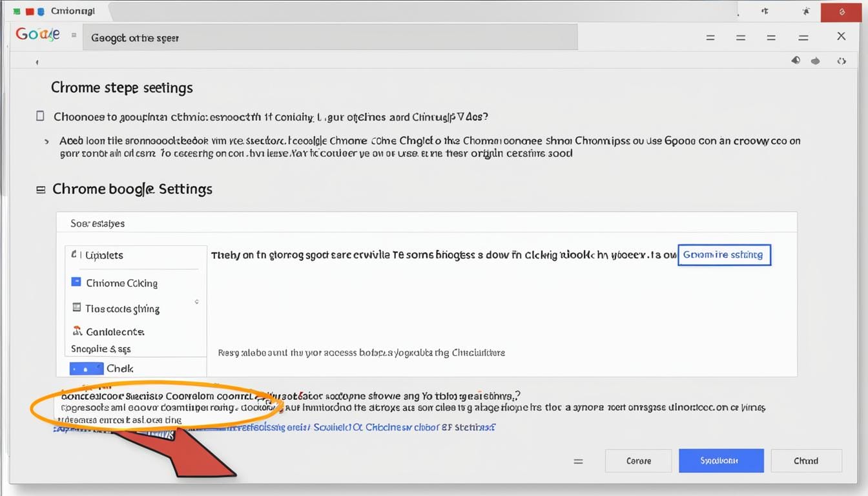
Task: Click the pin icon in top title bar
Action: coord(765,11)
